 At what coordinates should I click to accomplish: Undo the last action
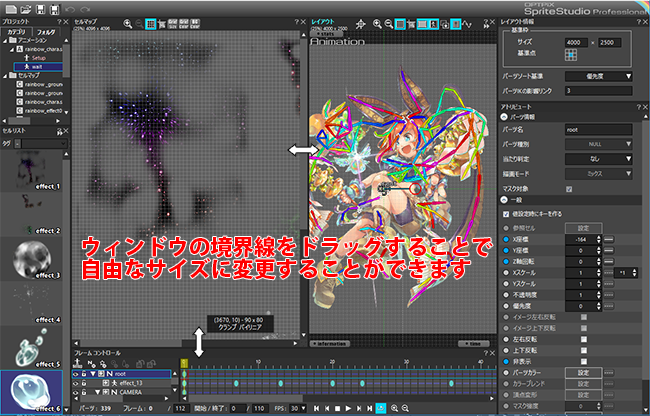click(x=70, y=9)
